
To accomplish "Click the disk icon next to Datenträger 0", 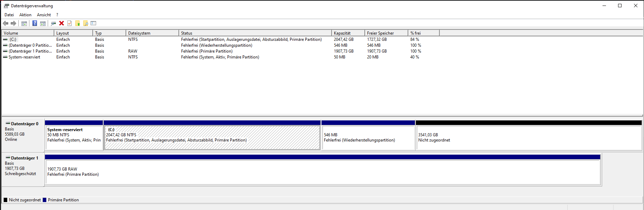I will pos(8,124).
